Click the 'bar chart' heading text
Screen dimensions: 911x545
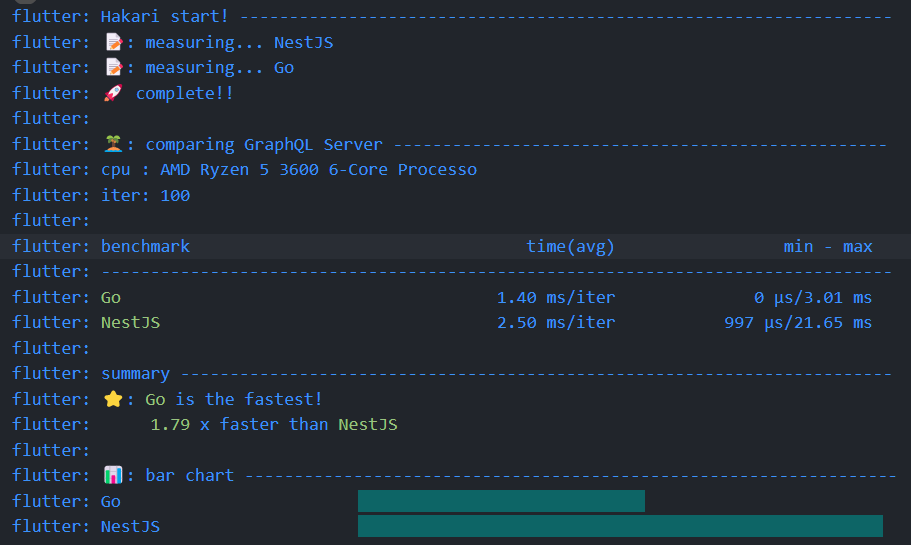pos(189,475)
